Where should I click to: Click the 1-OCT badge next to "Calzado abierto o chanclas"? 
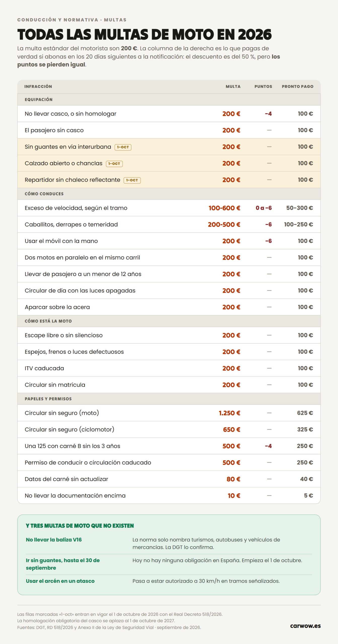(114, 164)
